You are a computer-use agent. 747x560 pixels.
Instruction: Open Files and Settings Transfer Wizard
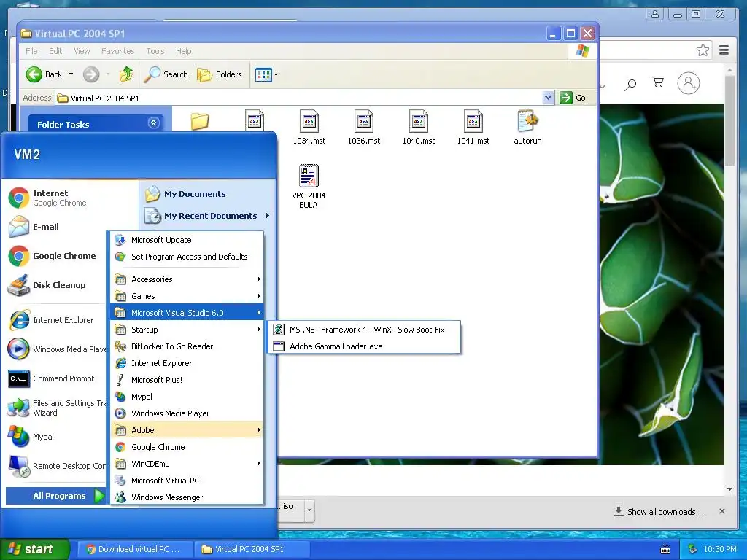pyautogui.click(x=56, y=408)
